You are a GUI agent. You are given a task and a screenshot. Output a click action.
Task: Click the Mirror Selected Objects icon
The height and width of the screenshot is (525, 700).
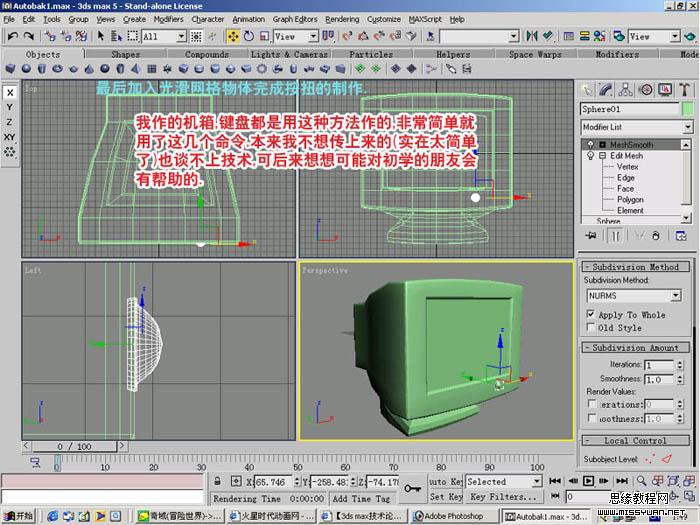532,36
